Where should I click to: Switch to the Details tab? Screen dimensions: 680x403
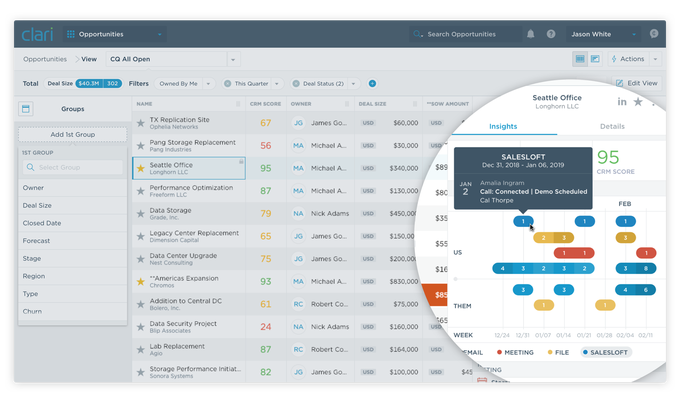pos(611,127)
